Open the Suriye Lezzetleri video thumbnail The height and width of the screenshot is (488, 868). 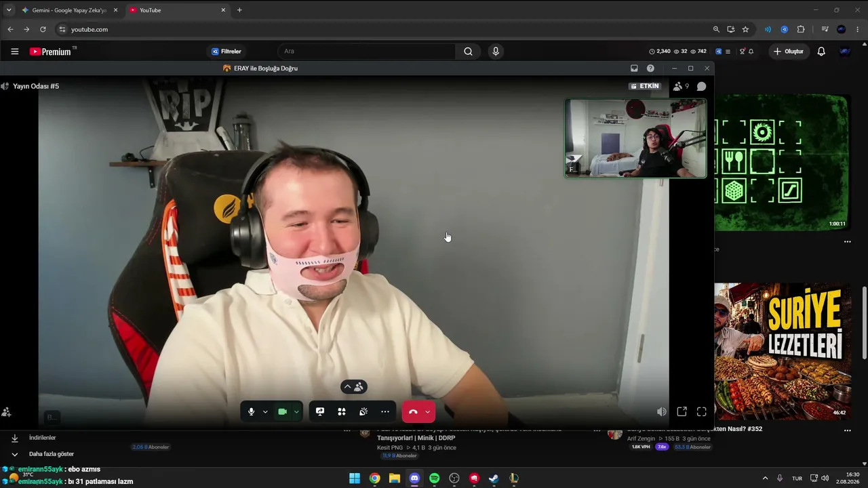(782, 351)
